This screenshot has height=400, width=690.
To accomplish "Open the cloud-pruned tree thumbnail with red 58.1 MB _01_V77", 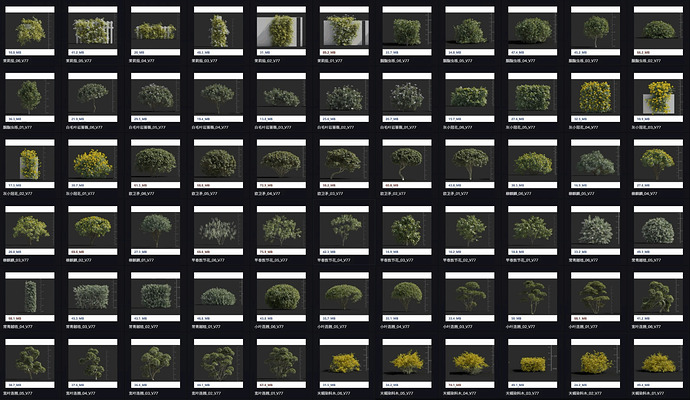I will [x=595, y=297].
